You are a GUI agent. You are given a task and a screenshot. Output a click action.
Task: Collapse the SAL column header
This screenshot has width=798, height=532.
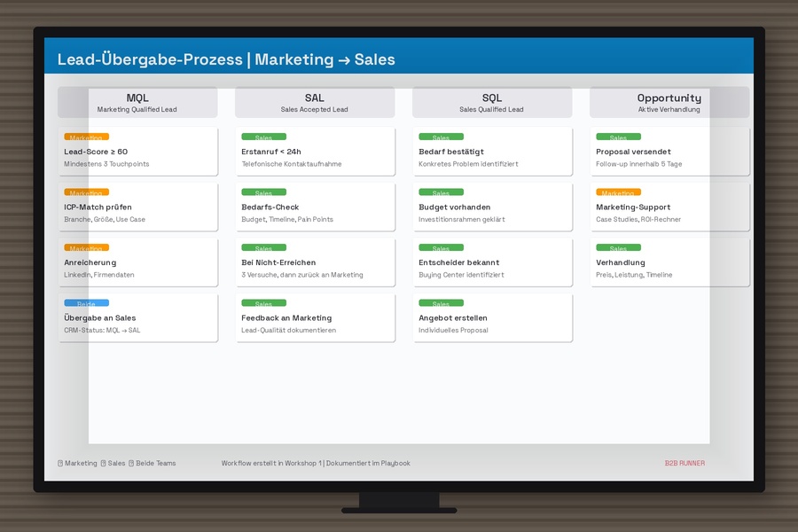coord(315,102)
